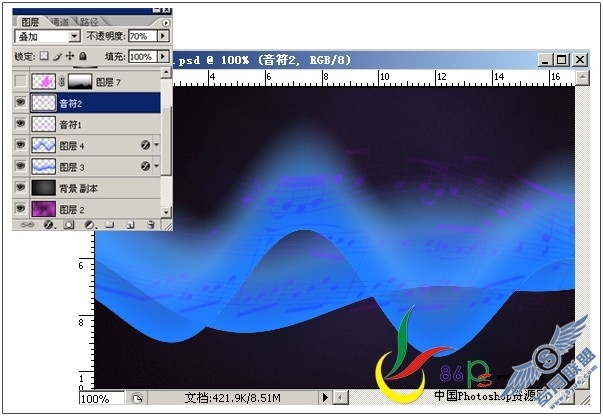Minimize the document window

tap(544, 60)
